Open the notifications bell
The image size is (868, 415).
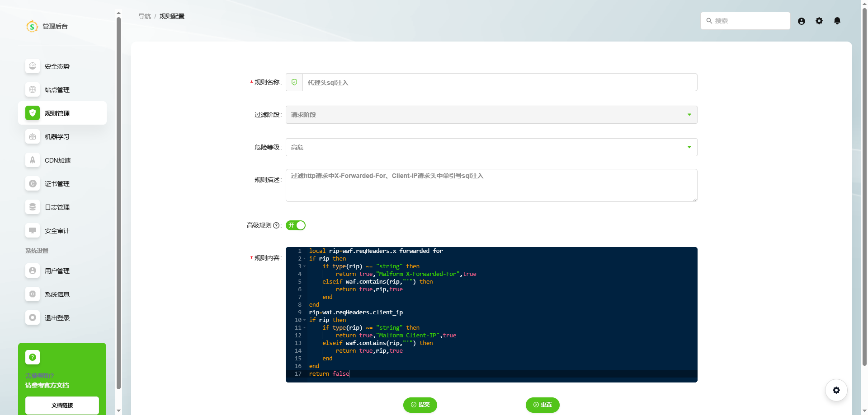(837, 21)
